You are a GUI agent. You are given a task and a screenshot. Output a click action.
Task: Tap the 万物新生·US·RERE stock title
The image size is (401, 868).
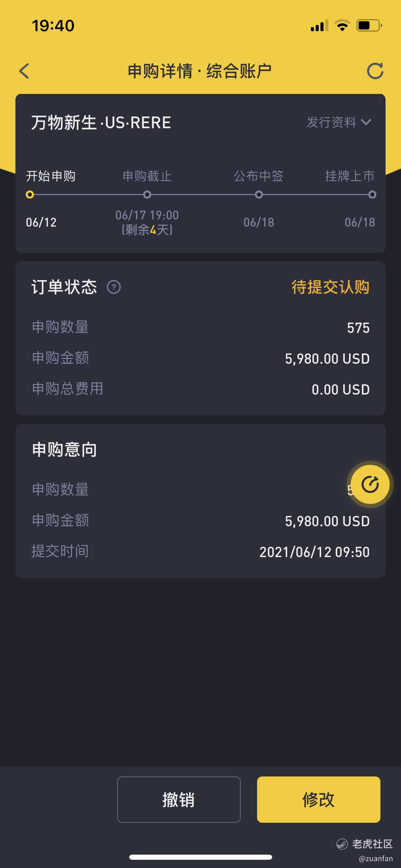click(101, 122)
